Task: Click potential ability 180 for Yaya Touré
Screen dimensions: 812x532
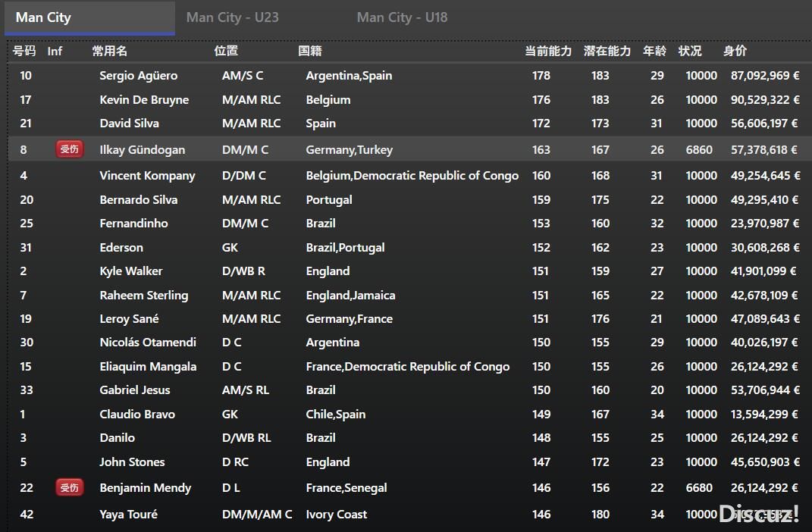Action: (x=600, y=515)
